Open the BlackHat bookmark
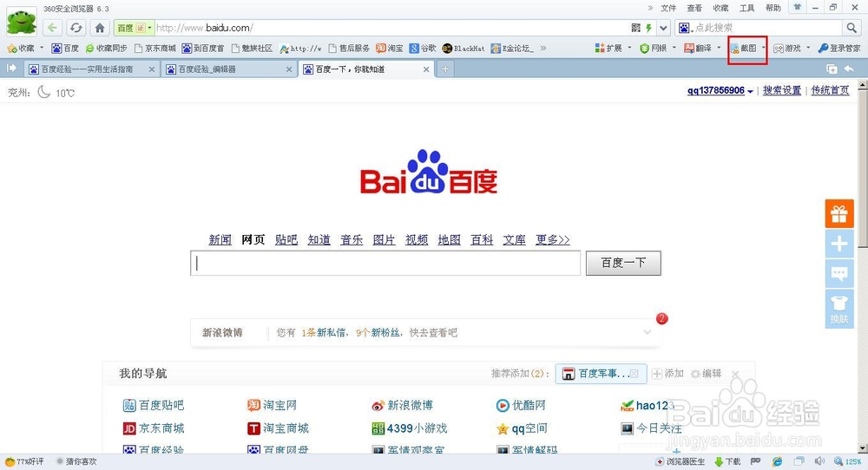The height and width of the screenshot is (470, 868). tap(464, 49)
